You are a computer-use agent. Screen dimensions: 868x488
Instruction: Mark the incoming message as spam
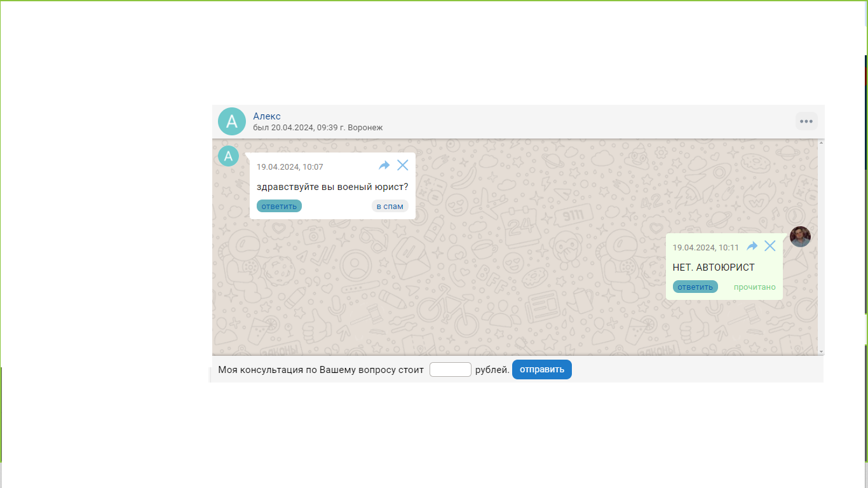[390, 206]
